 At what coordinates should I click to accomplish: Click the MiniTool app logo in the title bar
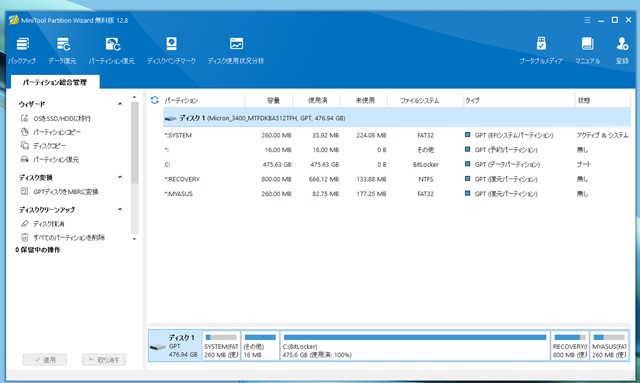tap(13, 20)
